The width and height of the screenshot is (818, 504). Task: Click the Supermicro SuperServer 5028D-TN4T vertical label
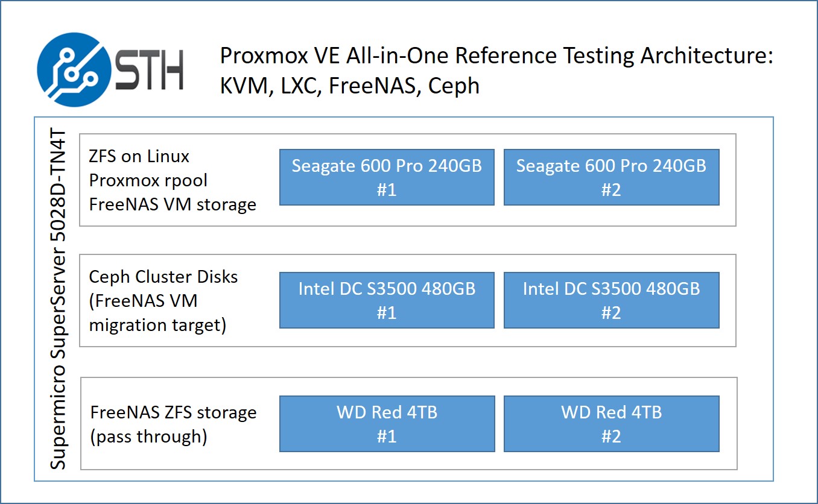(x=58, y=300)
